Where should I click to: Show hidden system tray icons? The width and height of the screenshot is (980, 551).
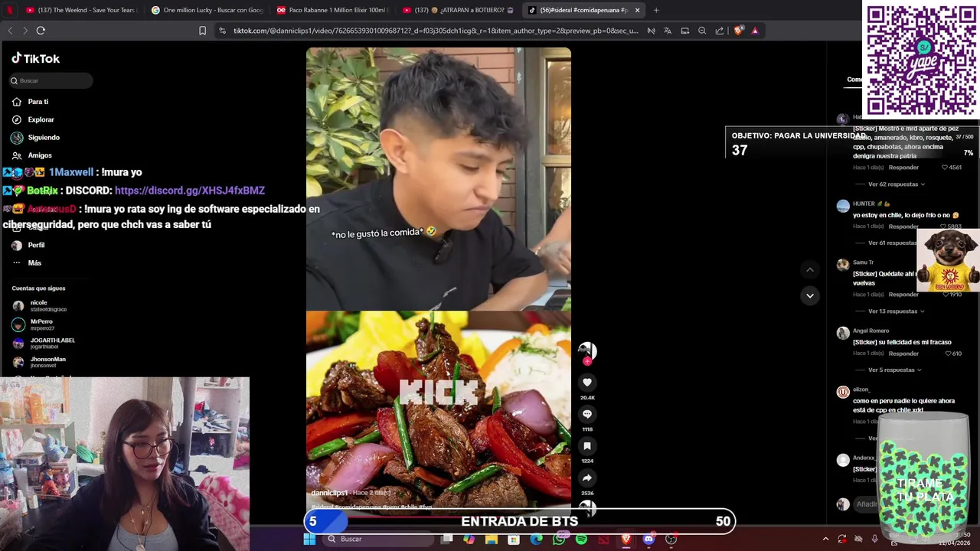point(825,539)
